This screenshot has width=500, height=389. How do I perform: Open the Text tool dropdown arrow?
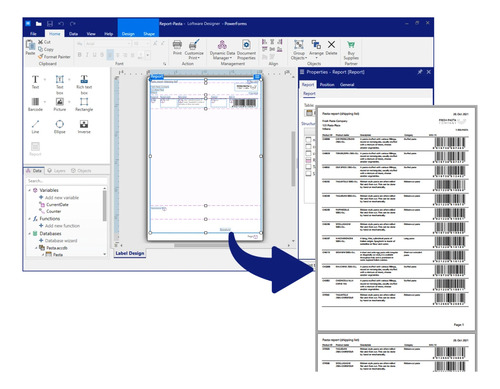point(45,80)
